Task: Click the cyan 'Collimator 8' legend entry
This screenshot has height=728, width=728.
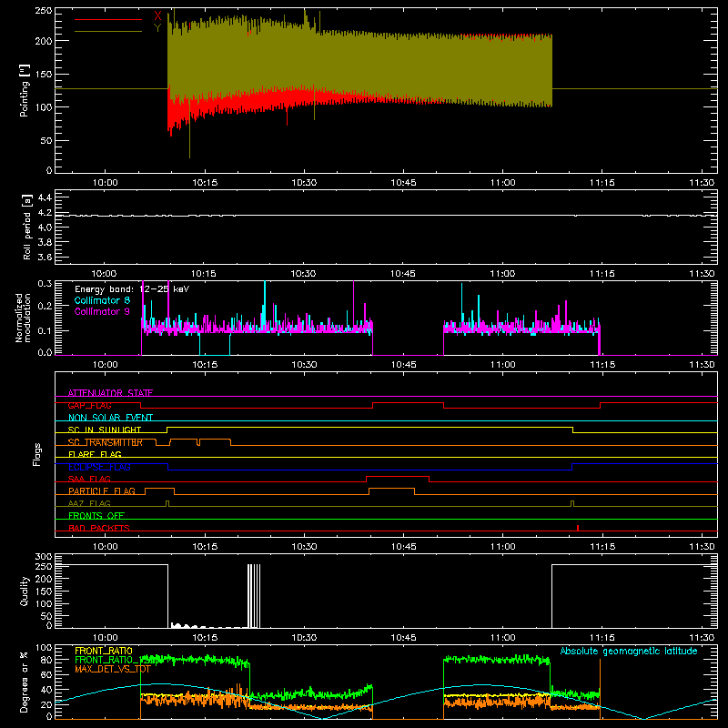Action: pyautogui.click(x=102, y=300)
